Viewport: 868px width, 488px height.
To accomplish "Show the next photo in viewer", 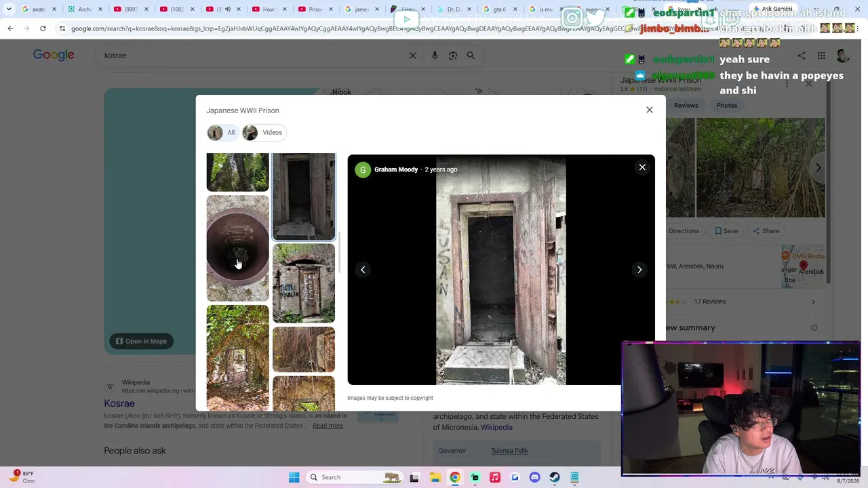I will [639, 270].
